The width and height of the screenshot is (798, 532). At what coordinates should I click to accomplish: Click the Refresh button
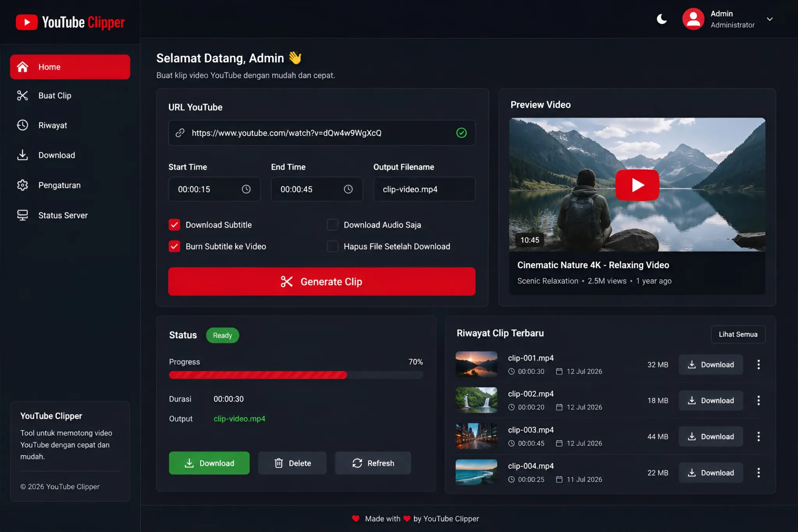(x=373, y=463)
